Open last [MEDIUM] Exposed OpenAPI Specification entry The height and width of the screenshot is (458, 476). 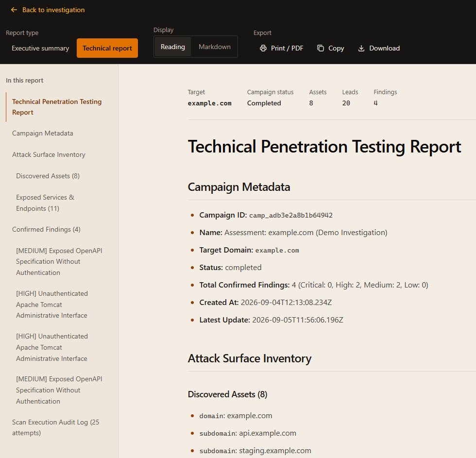point(59,390)
